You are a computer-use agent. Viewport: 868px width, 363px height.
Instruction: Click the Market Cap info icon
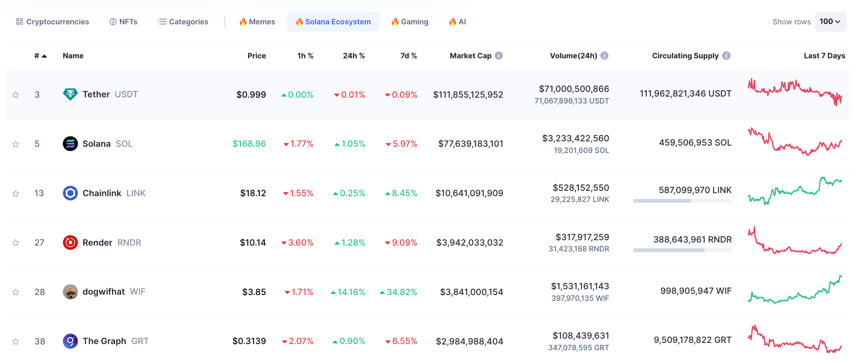(499, 56)
